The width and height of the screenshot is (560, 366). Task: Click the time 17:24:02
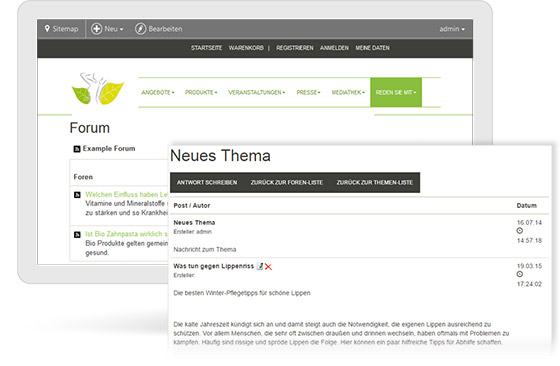[x=529, y=284]
